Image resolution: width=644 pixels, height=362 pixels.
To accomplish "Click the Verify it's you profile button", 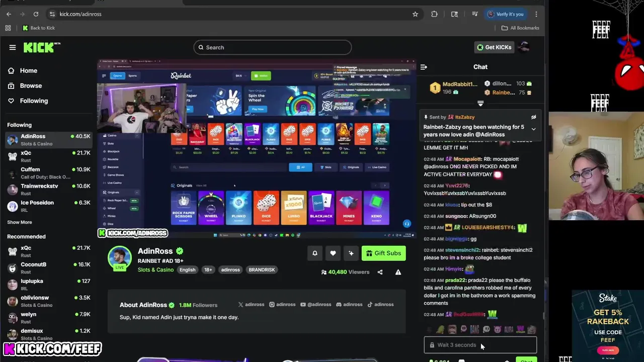I will 506,14.
